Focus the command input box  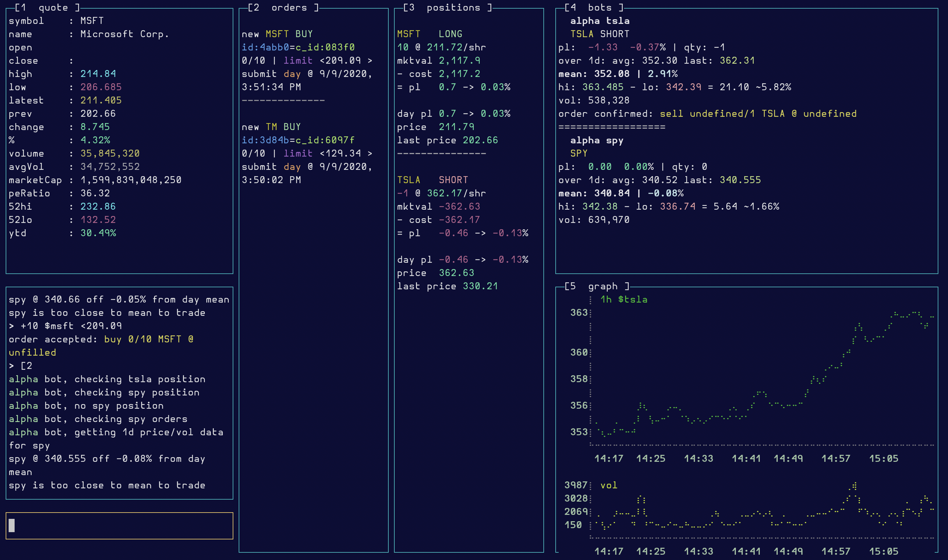tap(119, 525)
